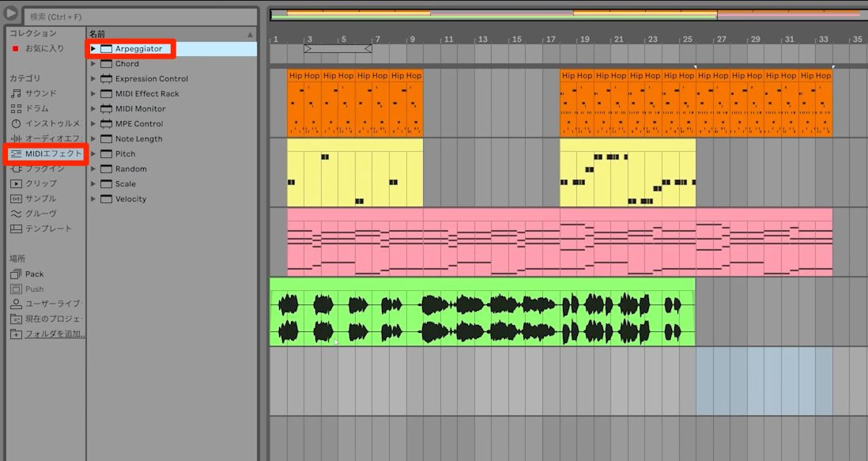Expand the Arpeggiator device
This screenshot has height=461, width=868.
pos(93,49)
